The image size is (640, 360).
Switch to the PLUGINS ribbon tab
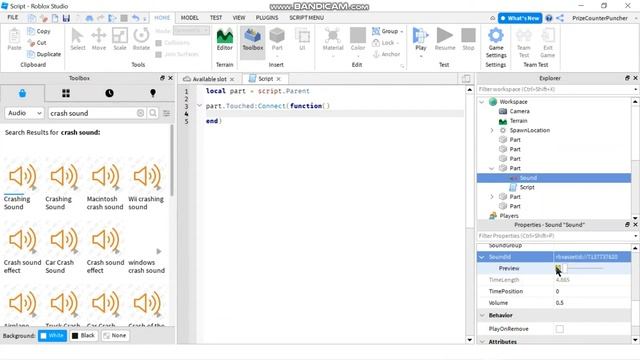click(267, 18)
